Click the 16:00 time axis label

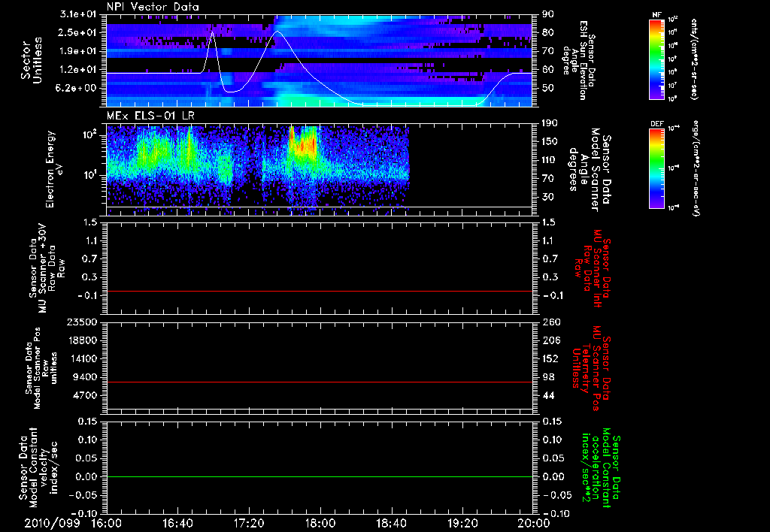107,523
